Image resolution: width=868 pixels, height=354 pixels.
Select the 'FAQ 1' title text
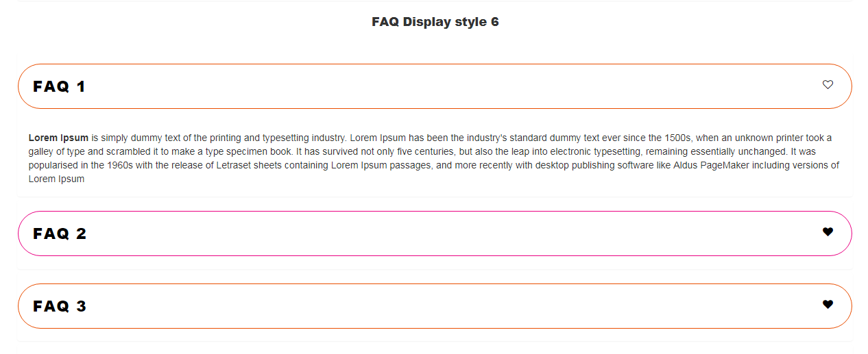click(x=60, y=86)
